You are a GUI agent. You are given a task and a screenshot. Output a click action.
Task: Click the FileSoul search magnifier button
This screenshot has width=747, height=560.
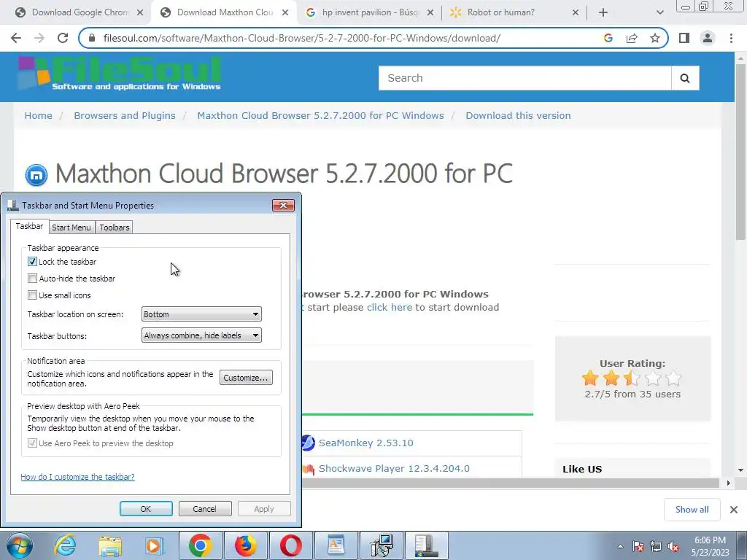click(x=685, y=78)
